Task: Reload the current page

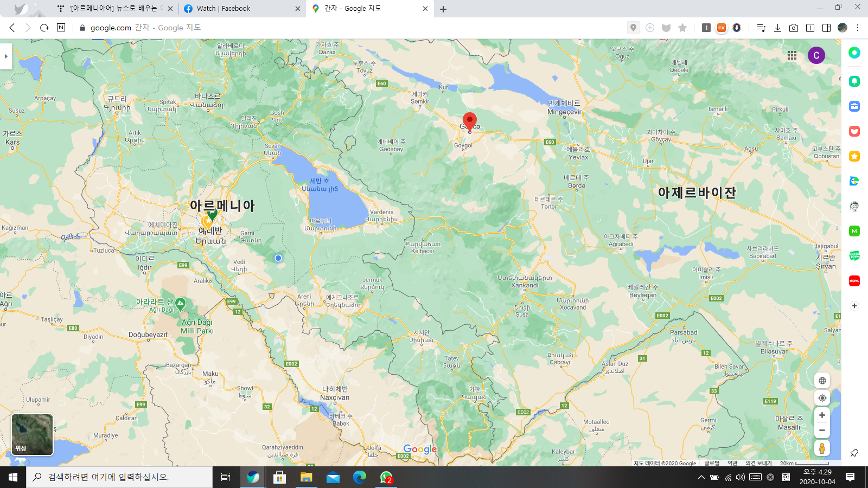Action: (44, 28)
